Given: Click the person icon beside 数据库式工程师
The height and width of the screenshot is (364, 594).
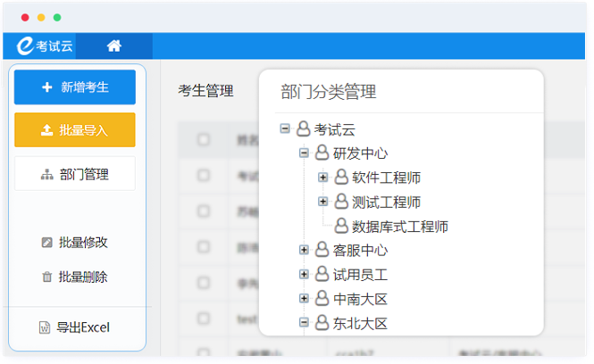Looking at the screenshot, I should [x=340, y=227].
